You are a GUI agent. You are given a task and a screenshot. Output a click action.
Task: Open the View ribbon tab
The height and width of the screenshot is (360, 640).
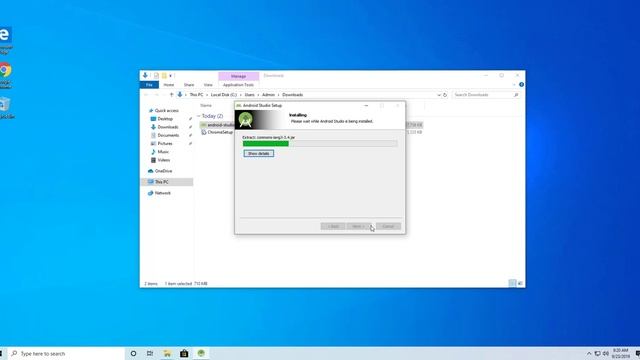[208, 85]
